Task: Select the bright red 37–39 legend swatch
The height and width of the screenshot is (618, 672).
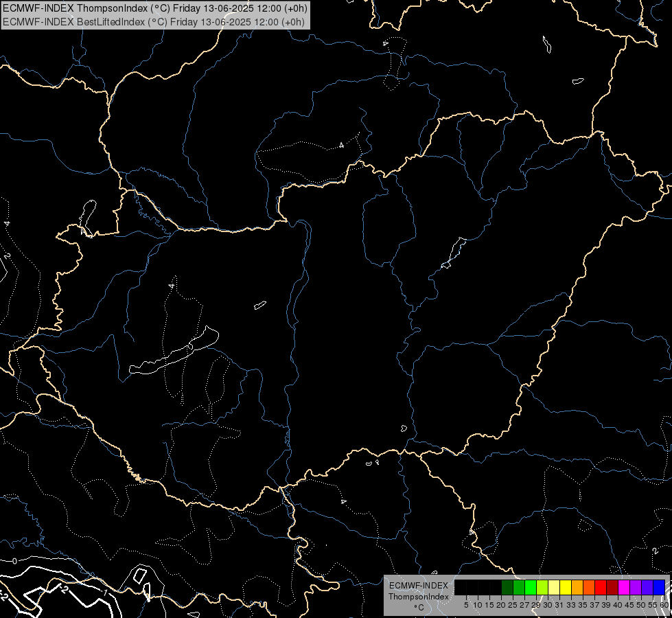Action: (x=601, y=587)
